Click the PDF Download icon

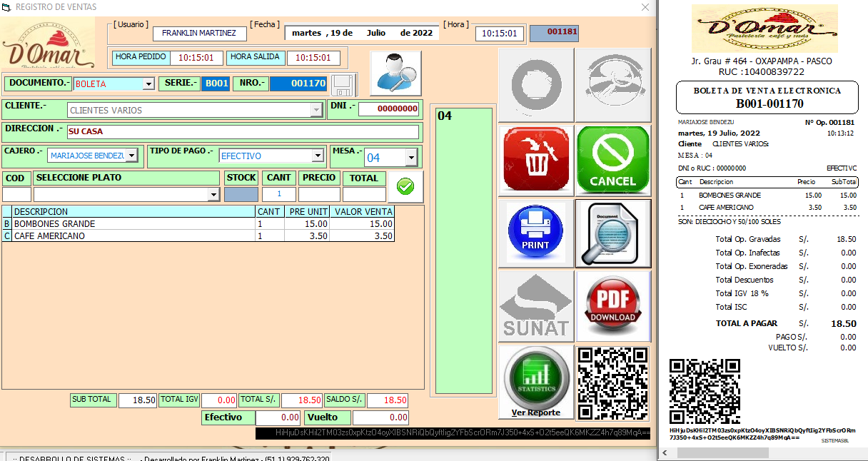pos(613,305)
